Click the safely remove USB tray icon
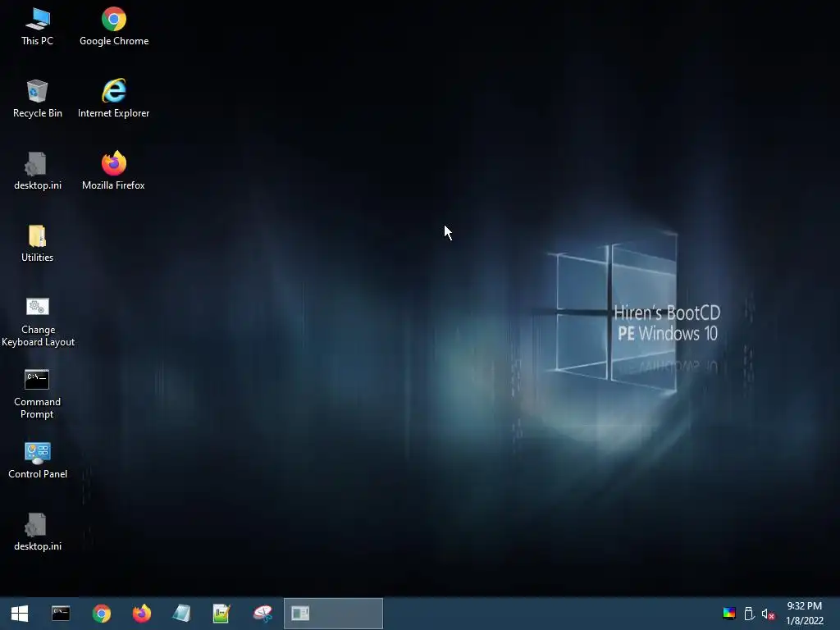Image resolution: width=840 pixels, height=630 pixels. [749, 614]
